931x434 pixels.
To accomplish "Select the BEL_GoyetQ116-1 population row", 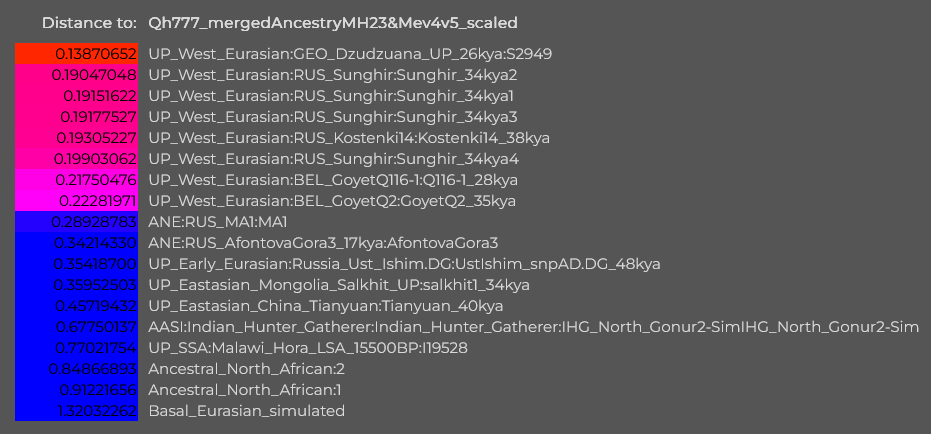I will coord(333,180).
